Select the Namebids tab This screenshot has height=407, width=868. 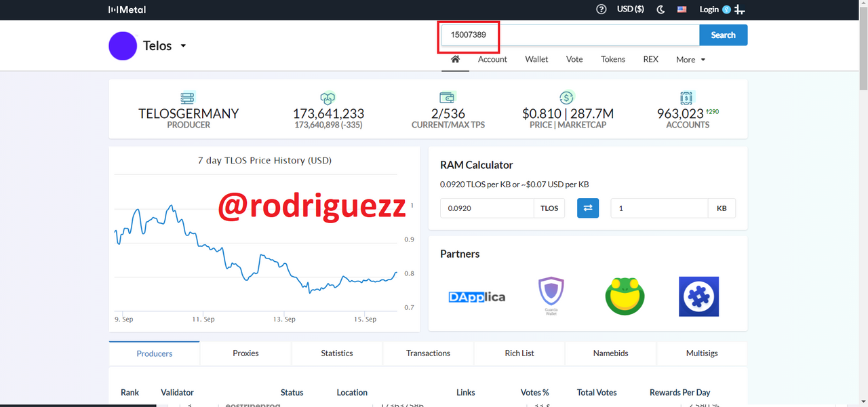(x=610, y=353)
